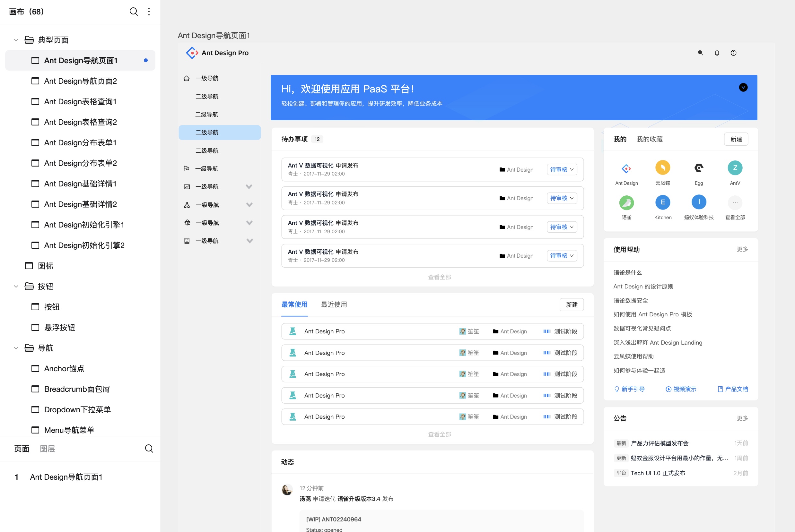Click the canvas icon of the 图标 row
This screenshot has height=532, width=795.
(x=29, y=266)
